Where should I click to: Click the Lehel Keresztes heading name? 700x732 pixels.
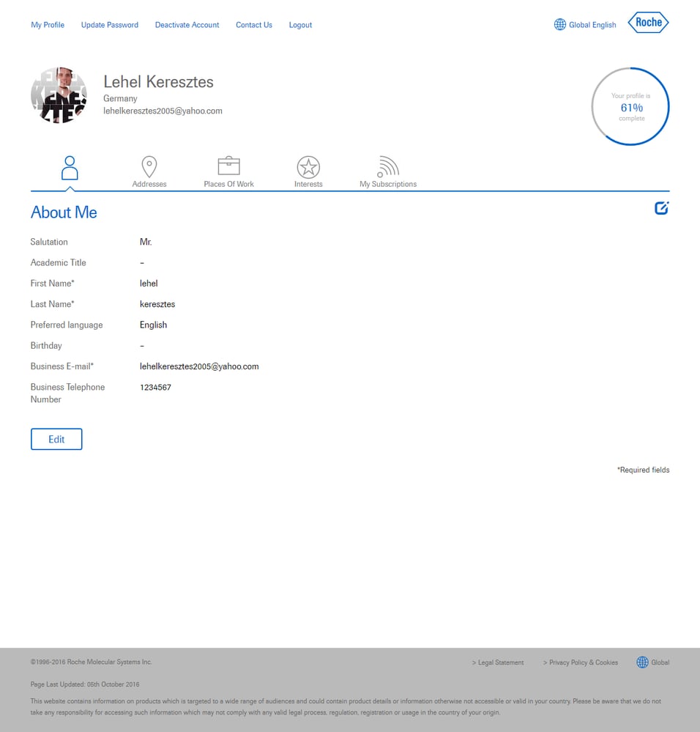159,81
